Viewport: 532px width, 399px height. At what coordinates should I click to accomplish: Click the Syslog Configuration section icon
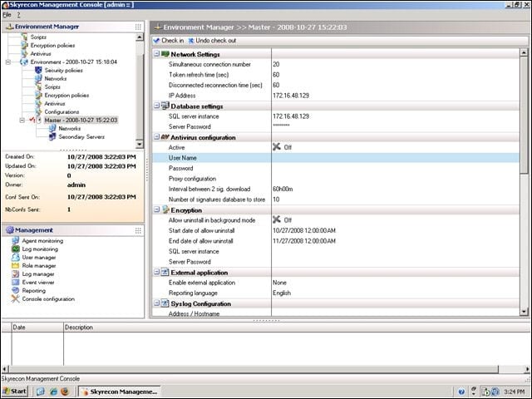coord(165,303)
